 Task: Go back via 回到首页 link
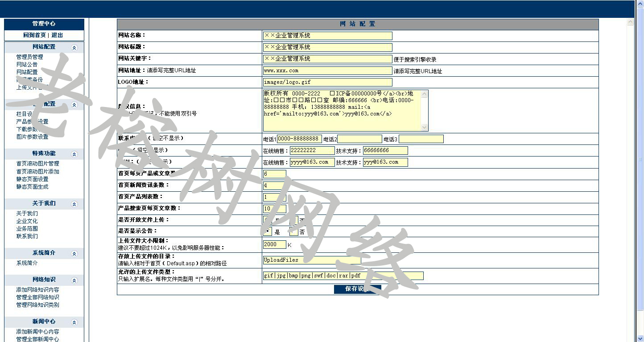[x=34, y=35]
